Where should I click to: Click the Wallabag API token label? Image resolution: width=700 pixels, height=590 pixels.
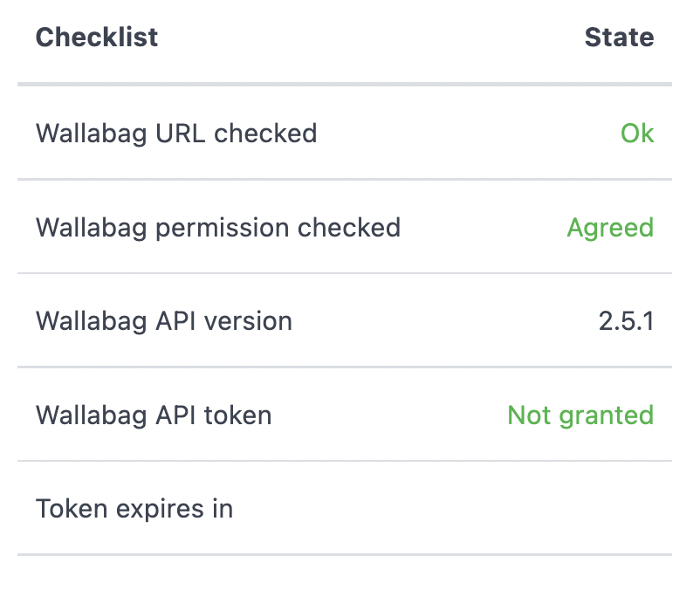[153, 415]
